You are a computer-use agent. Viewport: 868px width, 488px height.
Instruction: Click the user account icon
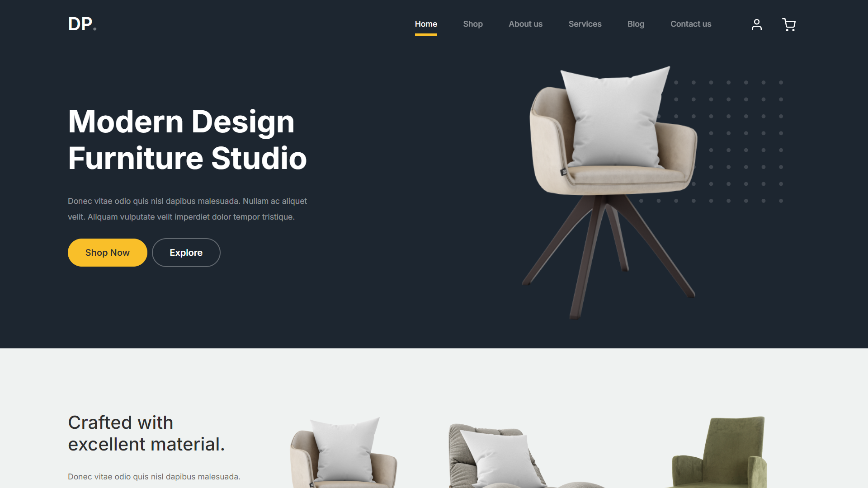tap(757, 24)
